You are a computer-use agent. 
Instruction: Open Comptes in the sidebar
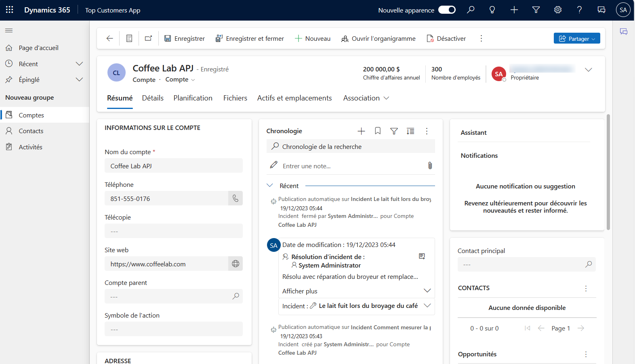point(44,115)
